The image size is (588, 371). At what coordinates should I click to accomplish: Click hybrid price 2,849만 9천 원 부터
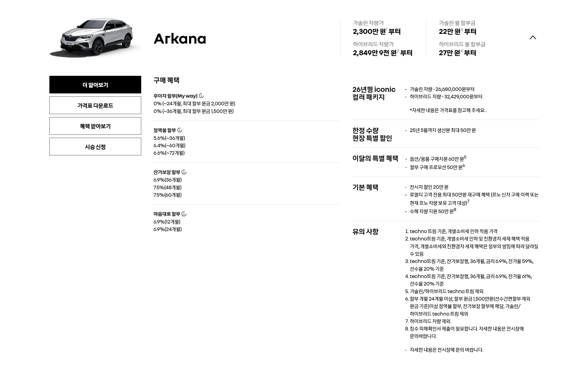click(x=382, y=53)
